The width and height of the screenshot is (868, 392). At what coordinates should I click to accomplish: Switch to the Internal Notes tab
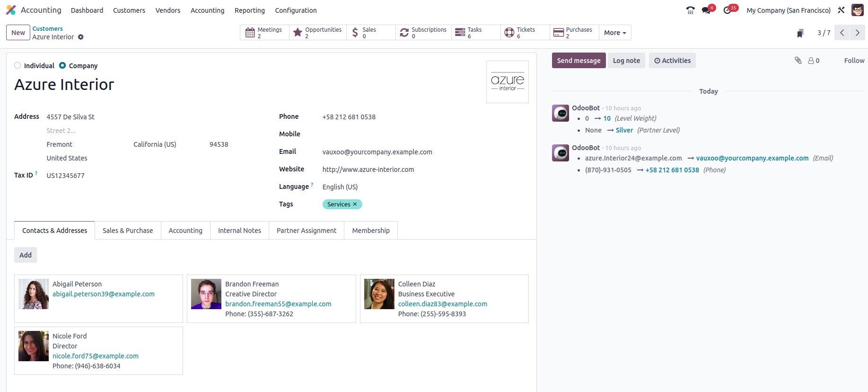239,231
